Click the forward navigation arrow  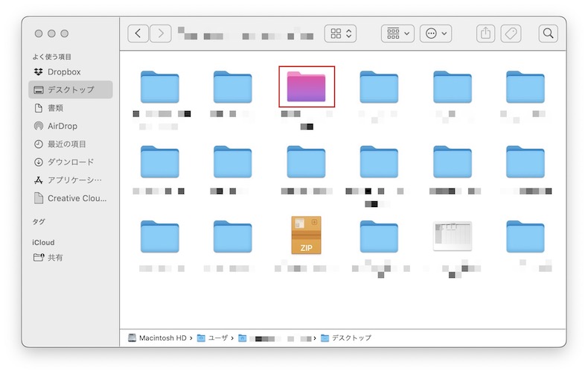point(161,34)
